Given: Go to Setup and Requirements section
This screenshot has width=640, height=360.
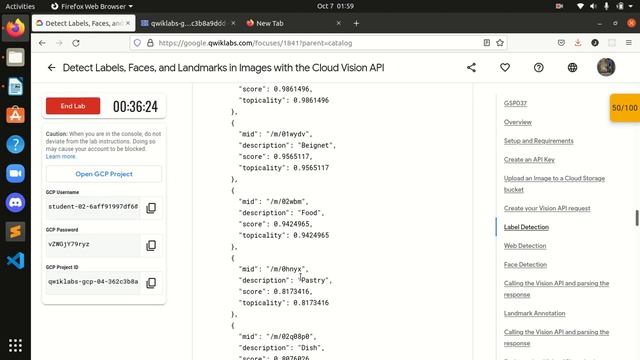Looking at the screenshot, I should (538, 141).
